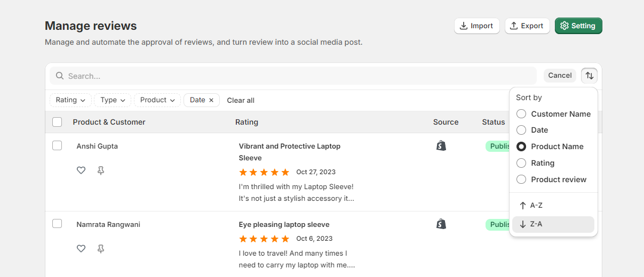Tick the select-all checkbox in table header

click(x=57, y=122)
